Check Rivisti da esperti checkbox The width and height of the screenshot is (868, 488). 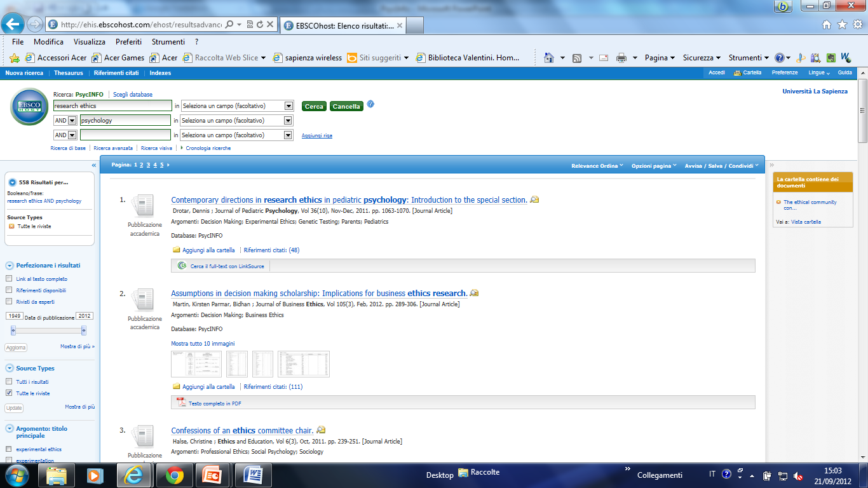click(9, 302)
